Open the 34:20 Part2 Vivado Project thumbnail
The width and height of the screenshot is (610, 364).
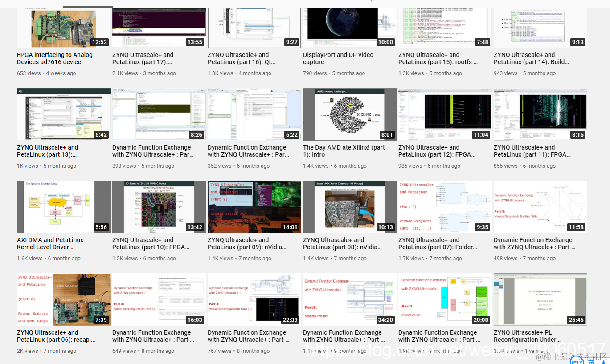click(x=350, y=299)
